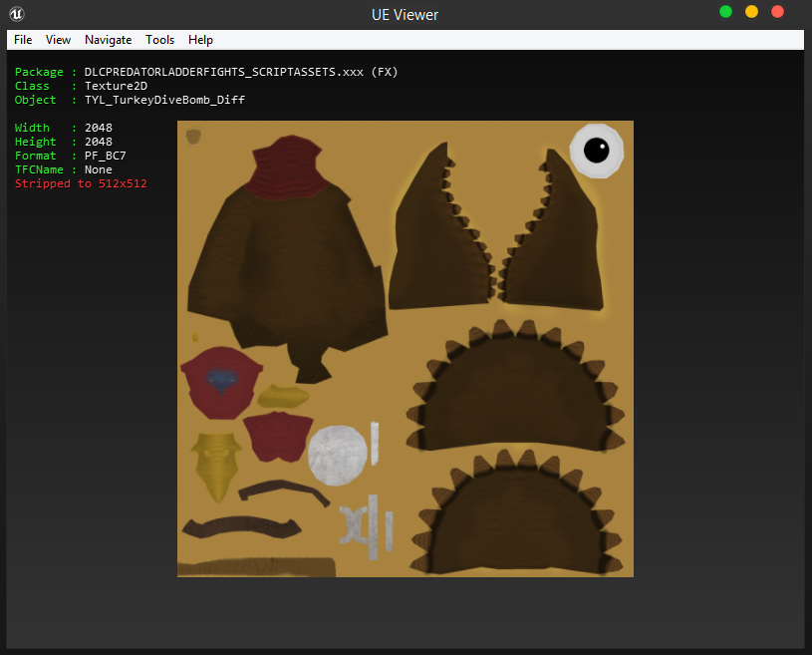Click the Width value 2048
This screenshot has width=812, height=655.
99,128
